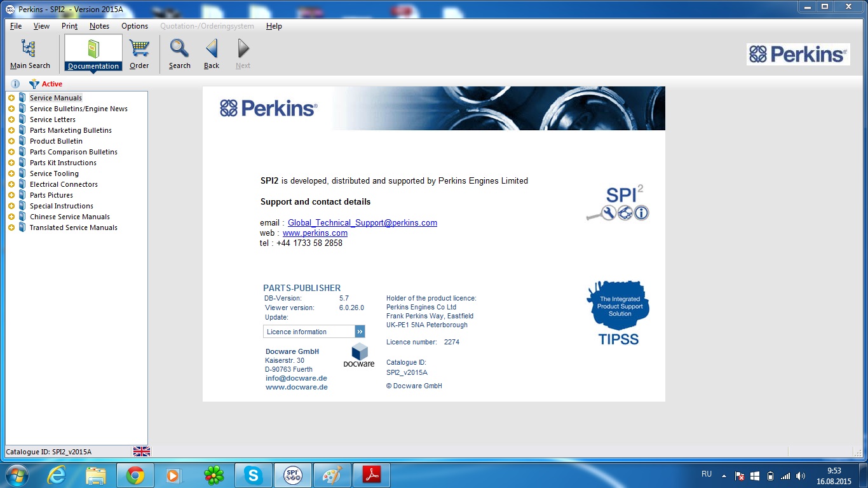Select the 'Service Manuals' tree label

[x=56, y=98]
